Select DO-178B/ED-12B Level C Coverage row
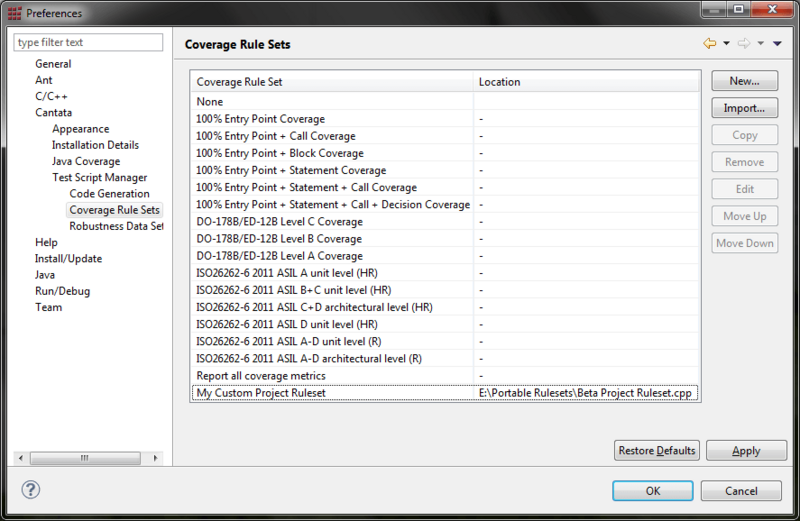Screen dimensions: 800x521 point(445,221)
